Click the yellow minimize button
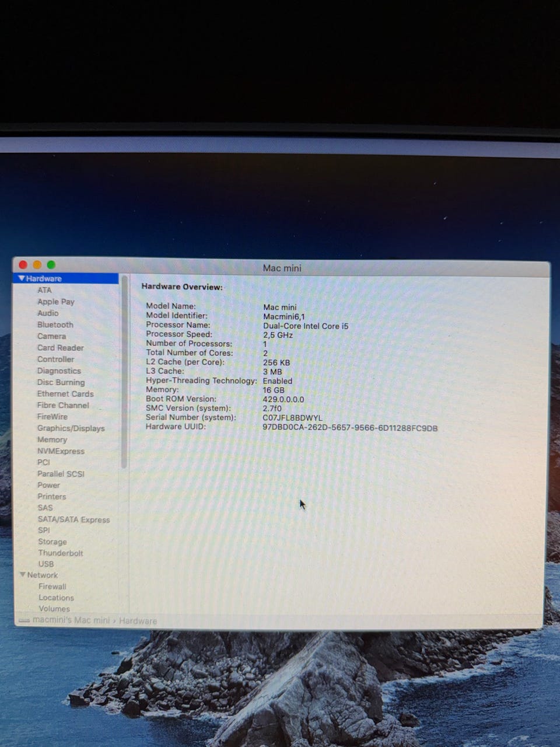 coord(37,265)
